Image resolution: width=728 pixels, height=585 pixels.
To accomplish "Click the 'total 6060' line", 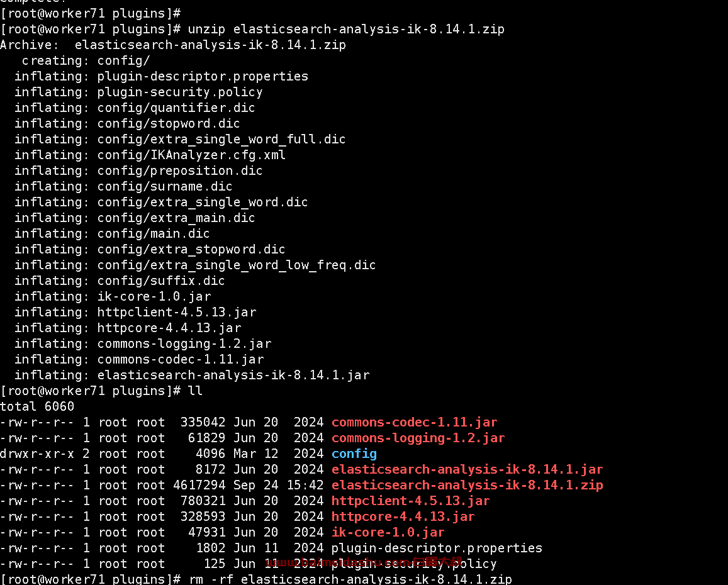I will (x=37, y=406).
